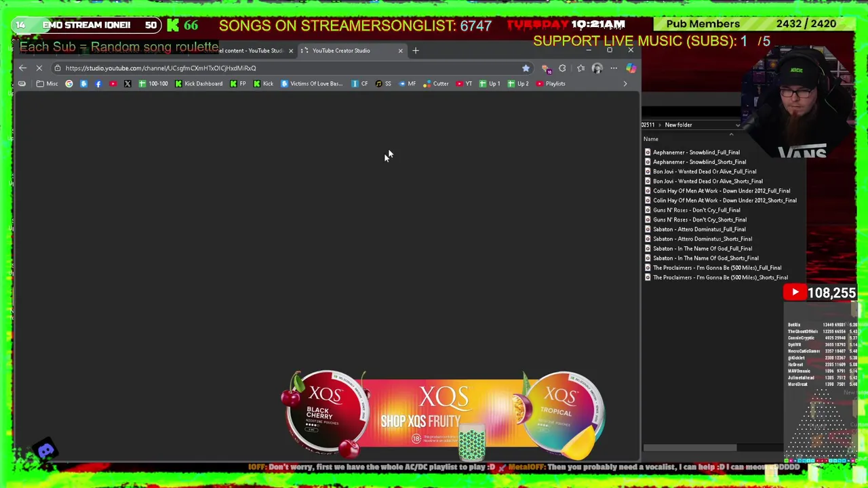Open the Copilot icon in browser toolbar
The image size is (868, 488).
point(631,68)
